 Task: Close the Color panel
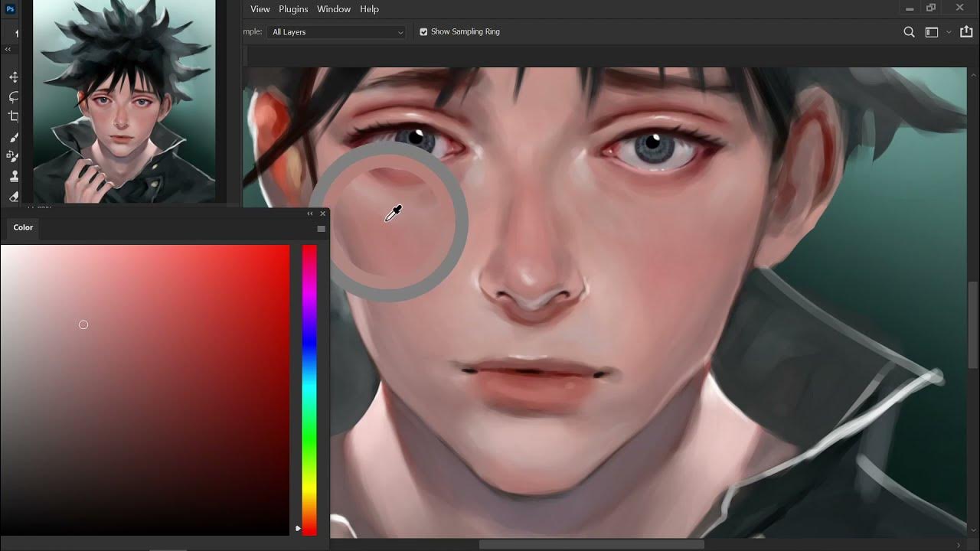click(323, 214)
